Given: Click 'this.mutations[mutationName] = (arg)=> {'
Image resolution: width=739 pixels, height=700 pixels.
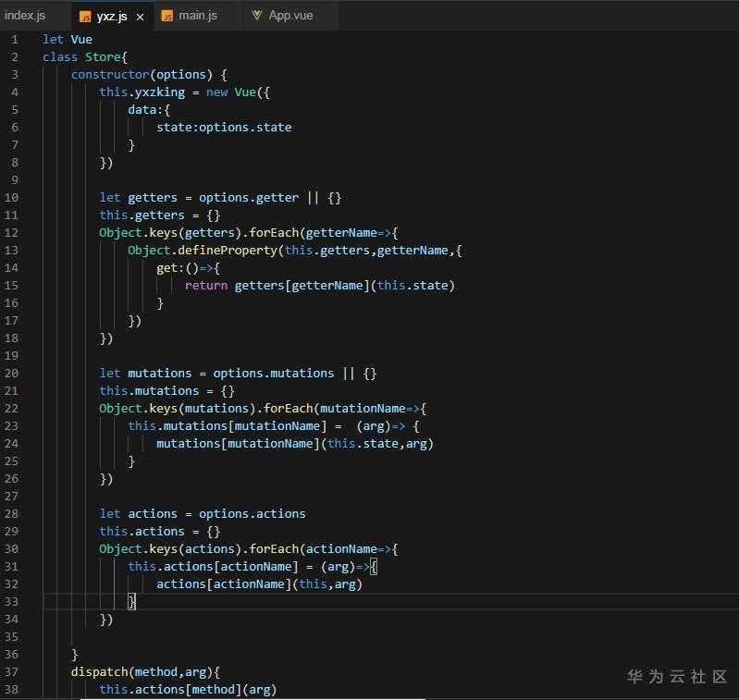Looking at the screenshot, I should click(274, 426).
